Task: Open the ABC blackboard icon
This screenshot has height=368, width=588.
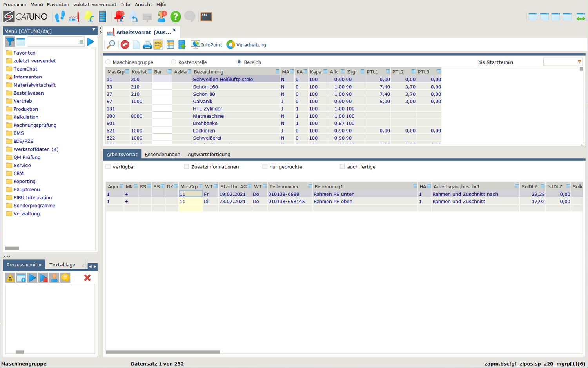Action: tap(206, 16)
